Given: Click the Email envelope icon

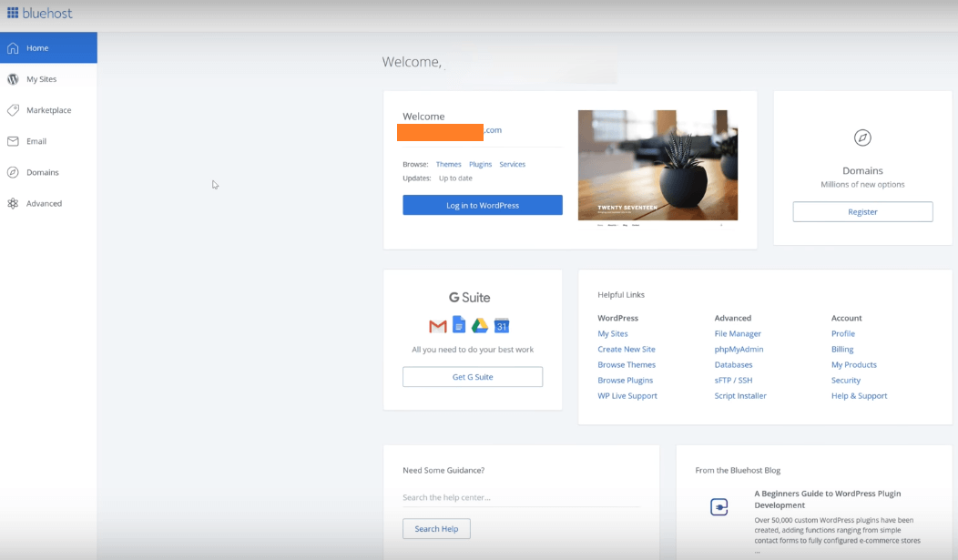Looking at the screenshot, I should [13, 141].
